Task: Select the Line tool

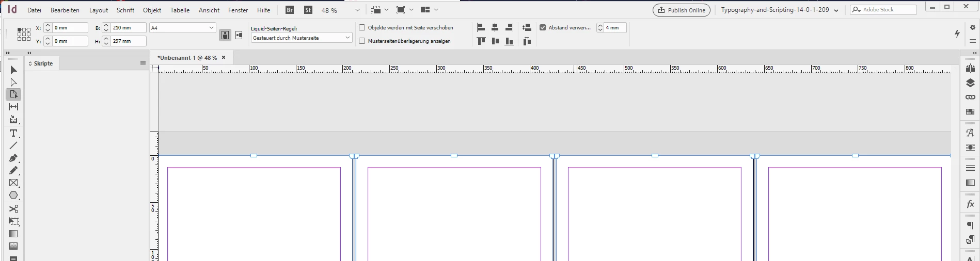Action: click(x=14, y=145)
